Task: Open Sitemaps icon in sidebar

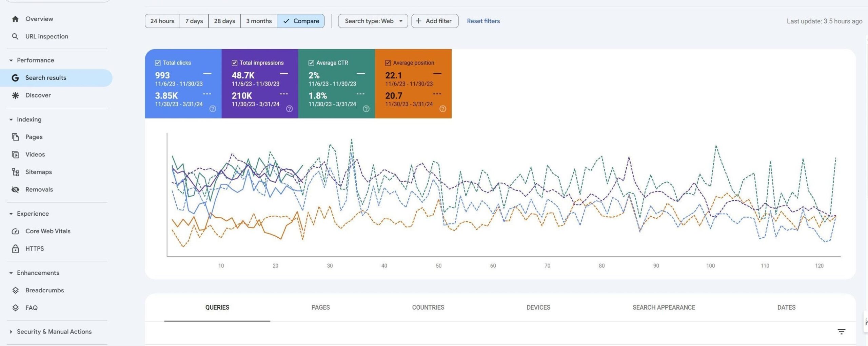Action: (15, 172)
